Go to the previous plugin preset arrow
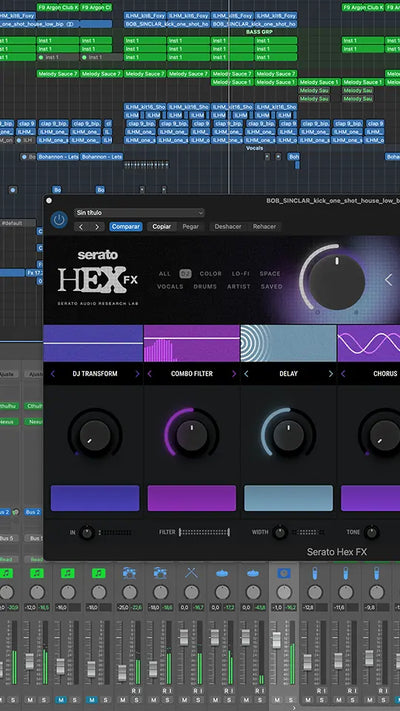Screen dimensions: 400x711 coord(82,227)
